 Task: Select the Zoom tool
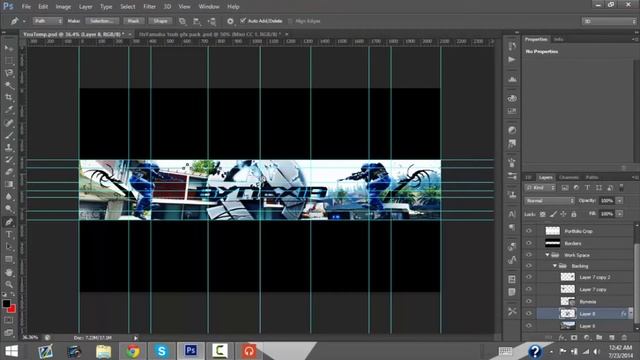pyautogui.click(x=9, y=284)
